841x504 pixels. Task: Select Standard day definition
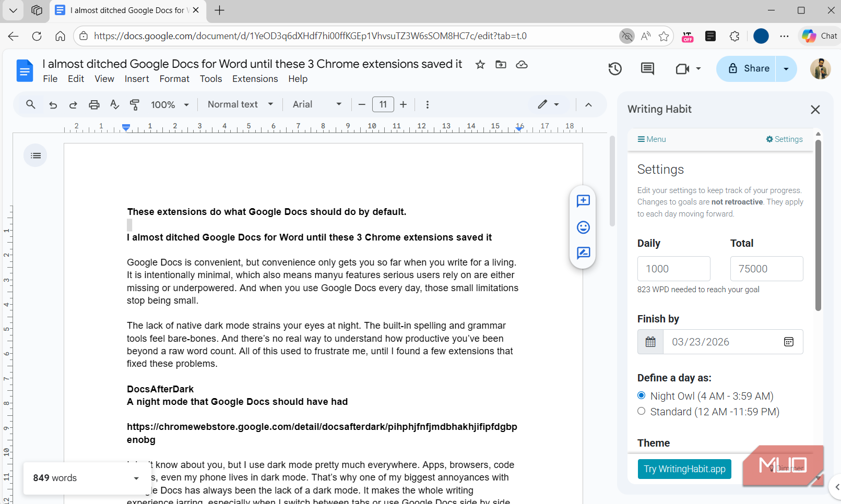click(x=642, y=411)
